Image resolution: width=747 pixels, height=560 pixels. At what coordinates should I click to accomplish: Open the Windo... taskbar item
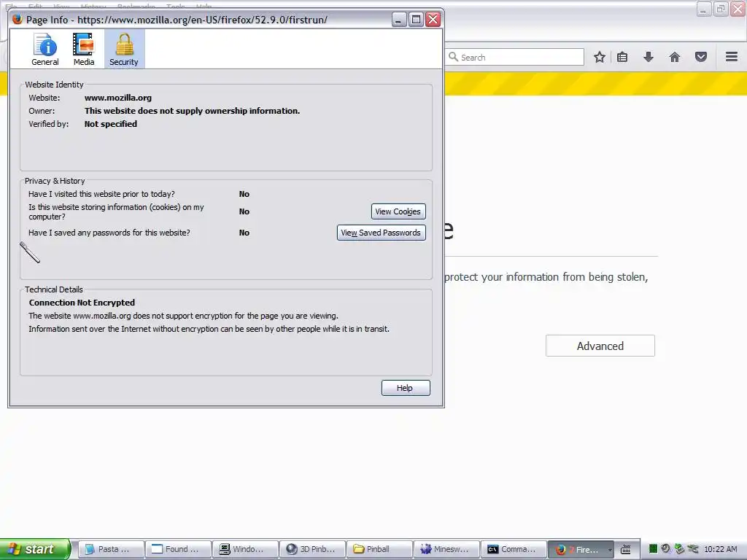[245, 549]
